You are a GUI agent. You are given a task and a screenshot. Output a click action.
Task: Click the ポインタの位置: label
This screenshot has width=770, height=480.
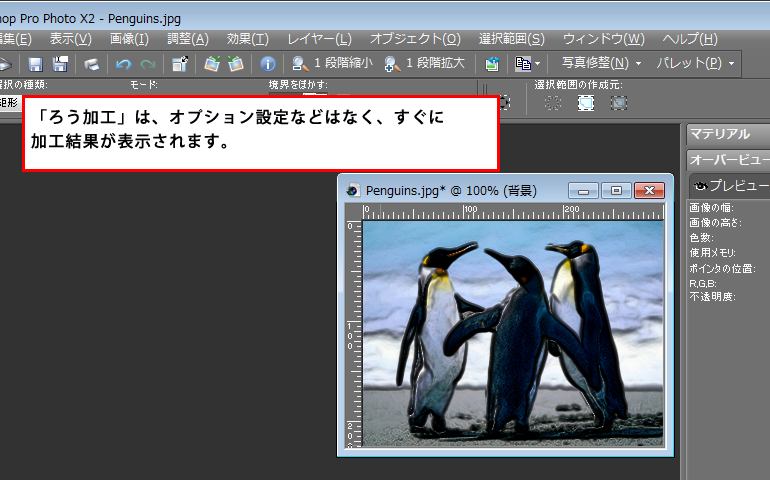point(722,268)
